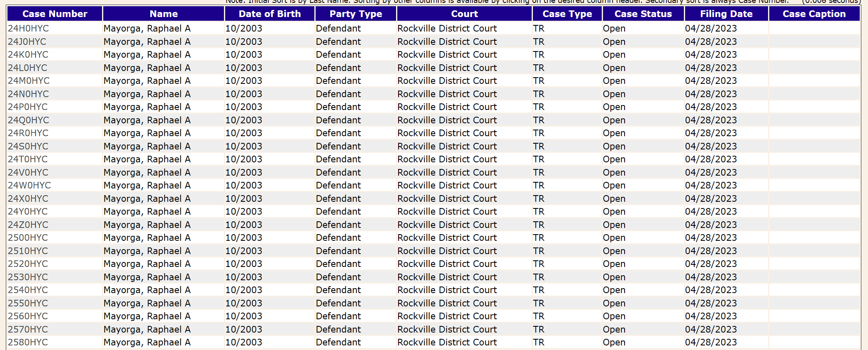Select the last case 2580HYC
This screenshot has height=350, width=868.
(28, 343)
